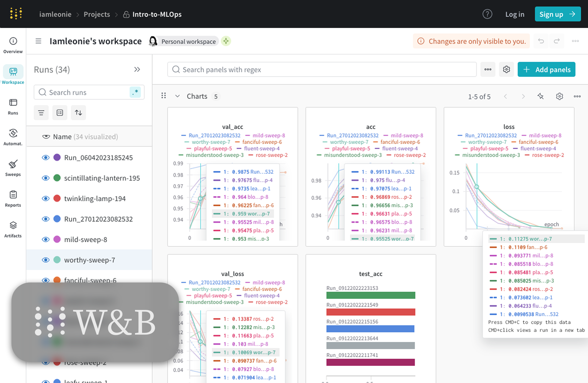Open the workspace overflow menu next to redo
Image resolution: width=588 pixels, height=383 pixels.
pos(575,41)
